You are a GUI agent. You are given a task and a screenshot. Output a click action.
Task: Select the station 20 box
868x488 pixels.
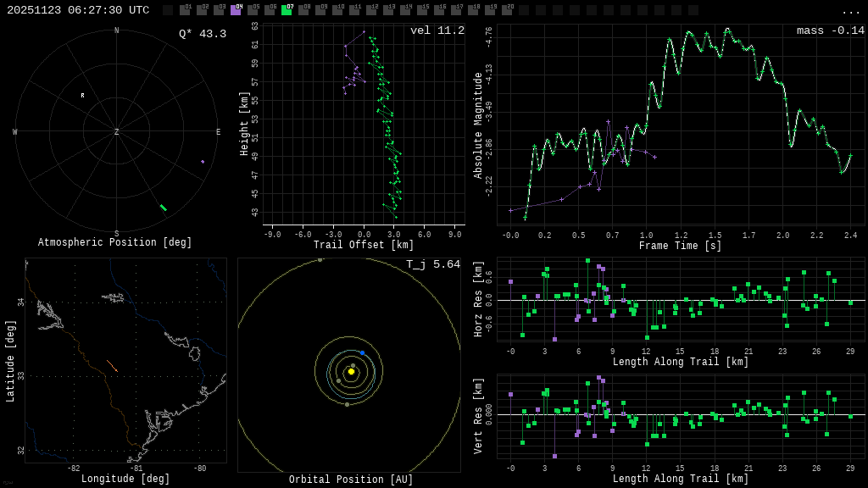coord(507,10)
